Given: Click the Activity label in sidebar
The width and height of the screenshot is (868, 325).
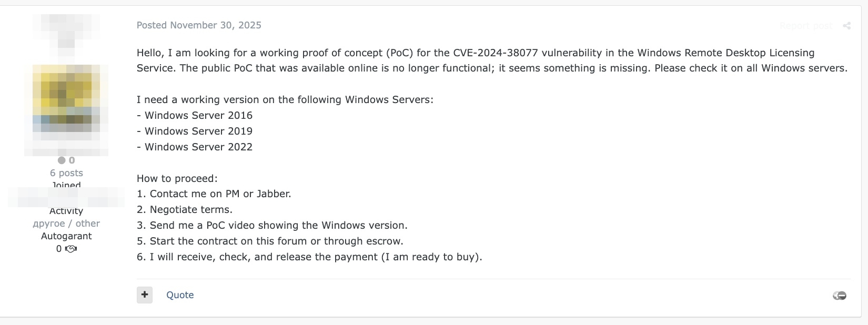Looking at the screenshot, I should pyautogui.click(x=66, y=211).
